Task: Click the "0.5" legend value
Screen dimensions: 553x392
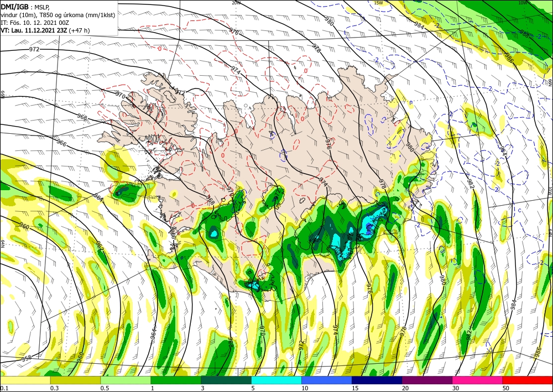Action: [x=105, y=388]
